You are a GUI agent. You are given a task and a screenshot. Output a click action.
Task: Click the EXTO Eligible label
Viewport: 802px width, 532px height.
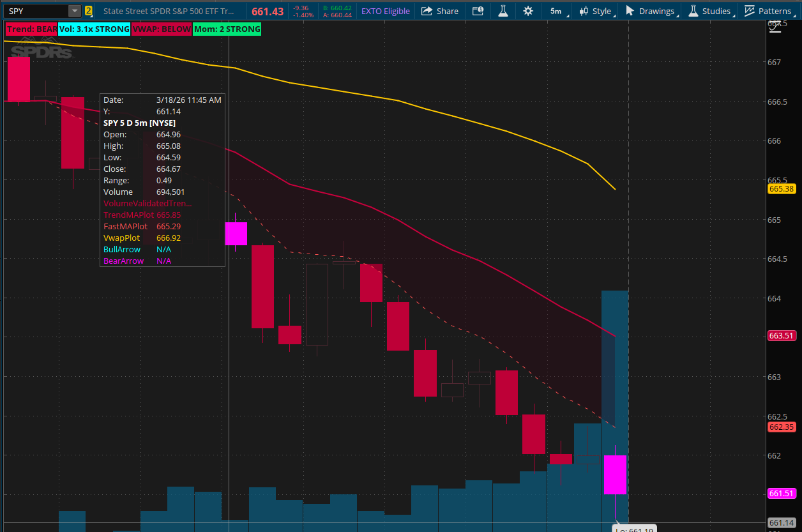point(385,11)
